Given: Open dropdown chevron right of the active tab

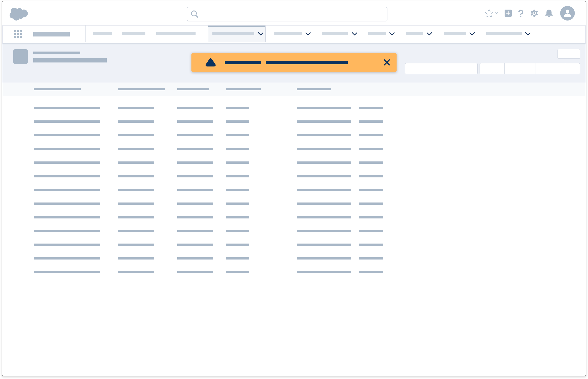Looking at the screenshot, I should [x=308, y=34].
